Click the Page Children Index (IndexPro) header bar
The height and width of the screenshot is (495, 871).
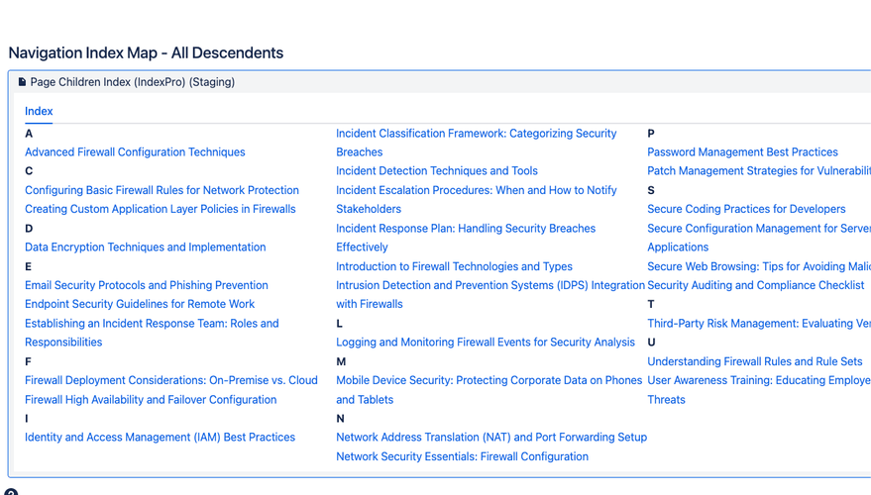tap(400, 82)
